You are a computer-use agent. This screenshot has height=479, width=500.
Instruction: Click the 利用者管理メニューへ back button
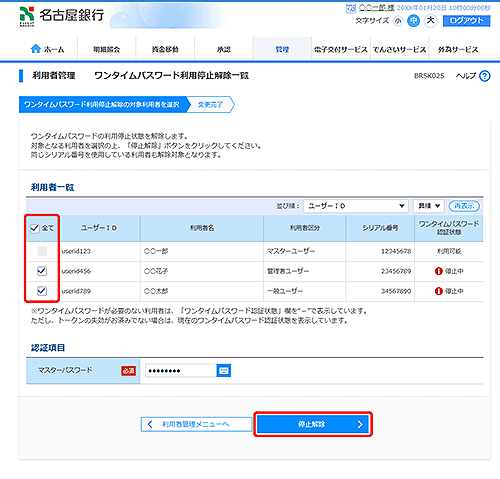pyautogui.click(x=196, y=424)
